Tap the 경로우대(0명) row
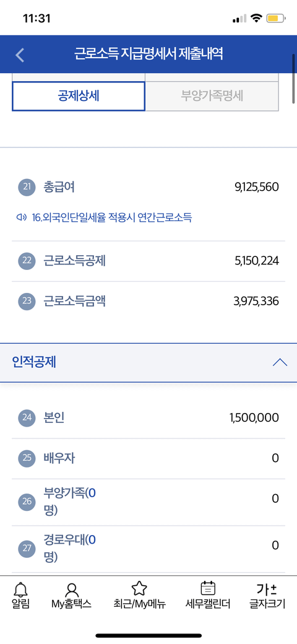 [x=148, y=549]
